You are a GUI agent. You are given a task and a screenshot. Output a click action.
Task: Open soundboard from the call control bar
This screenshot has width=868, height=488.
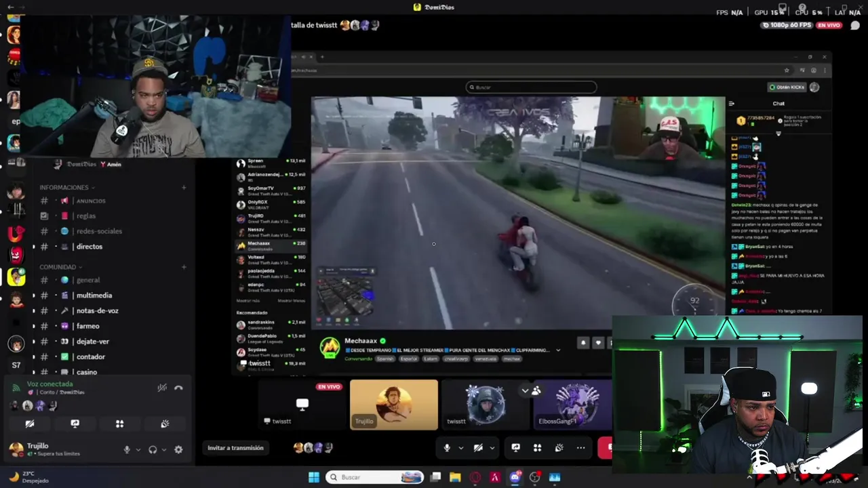coord(559,448)
